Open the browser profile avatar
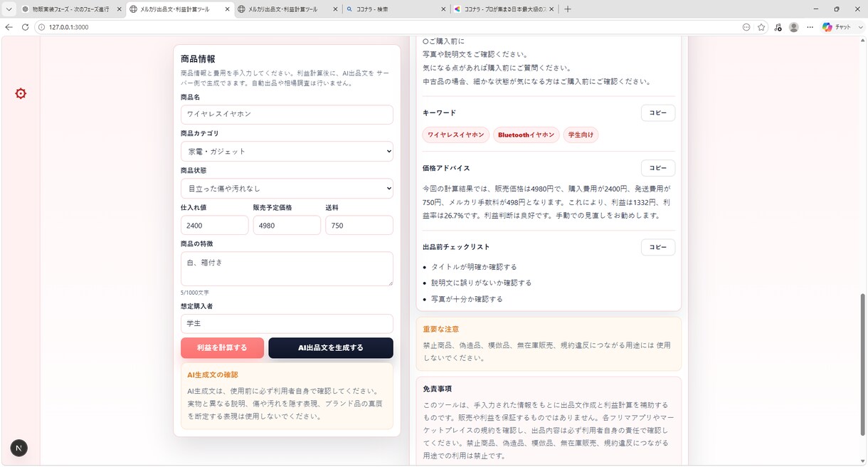 (794, 27)
